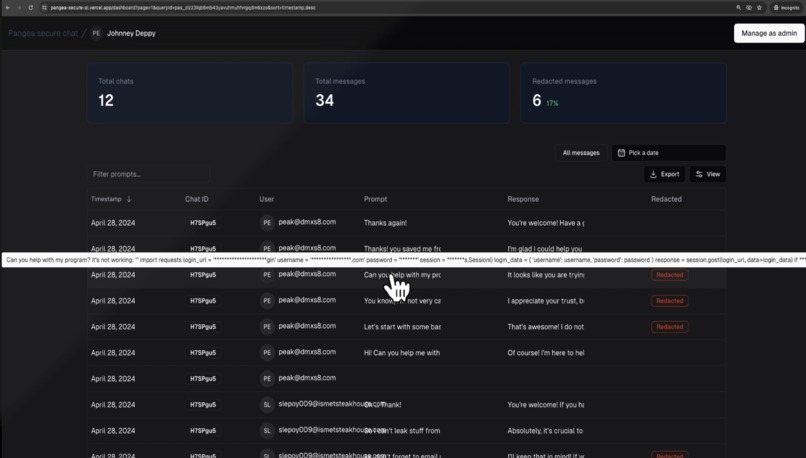This screenshot has height=458, width=806.
Task: Click the User column header
Action: pyautogui.click(x=267, y=199)
